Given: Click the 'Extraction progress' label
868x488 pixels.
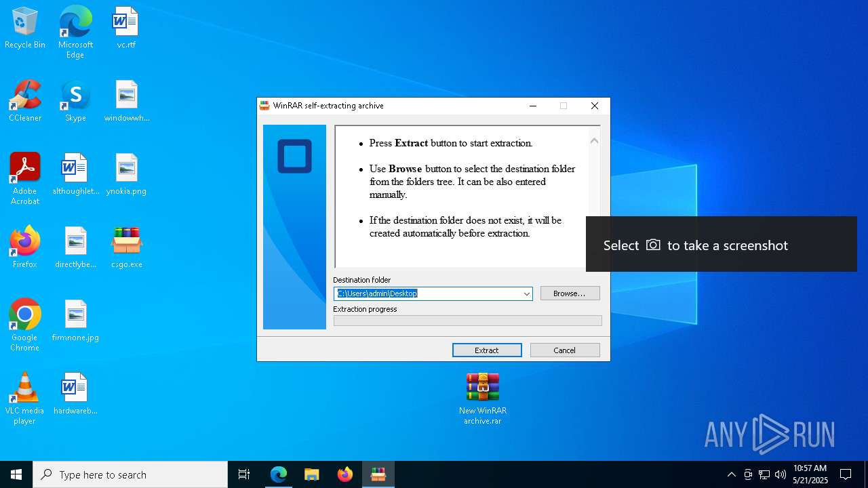Looking at the screenshot, I should tap(365, 309).
